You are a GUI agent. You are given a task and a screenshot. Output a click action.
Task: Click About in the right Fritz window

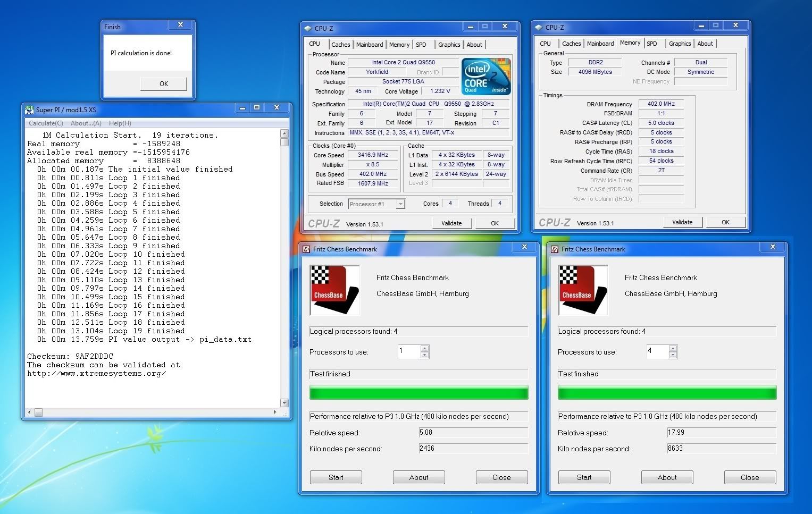pyautogui.click(x=667, y=477)
